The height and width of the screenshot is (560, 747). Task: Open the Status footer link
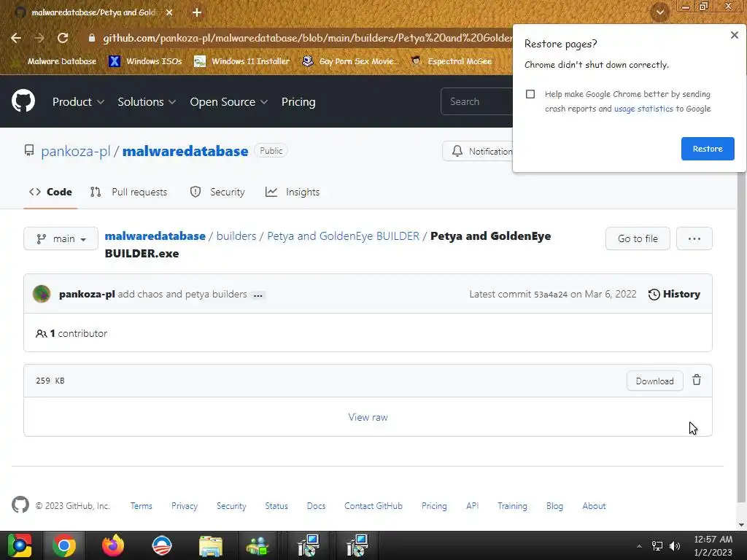pos(276,506)
